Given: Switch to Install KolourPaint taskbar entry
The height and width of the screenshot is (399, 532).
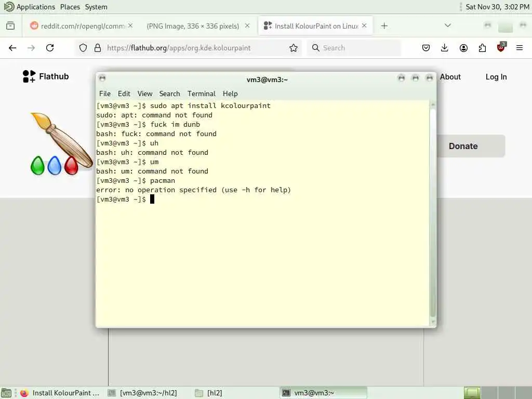Looking at the screenshot, I should (x=60, y=393).
